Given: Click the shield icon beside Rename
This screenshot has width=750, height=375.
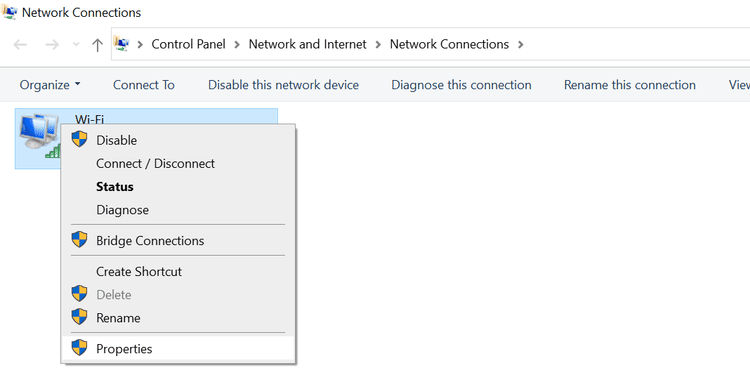Looking at the screenshot, I should [x=79, y=317].
